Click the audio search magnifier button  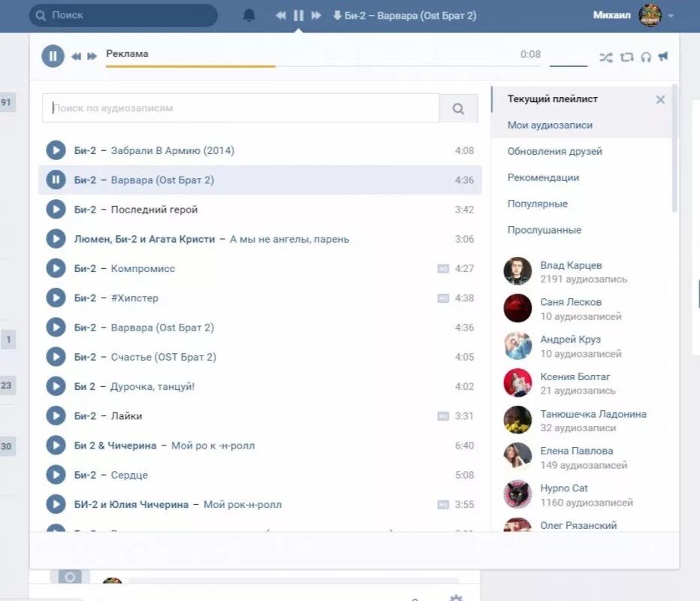coord(458,108)
